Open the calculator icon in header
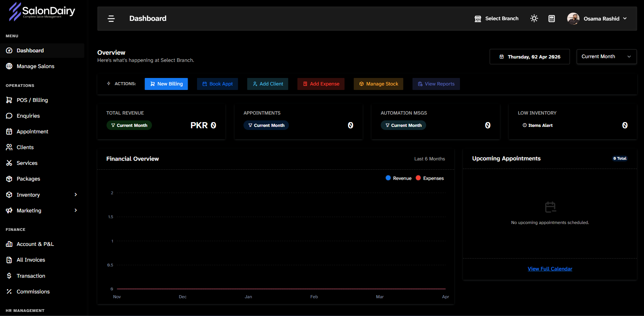This screenshot has height=316, width=644. [x=551, y=18]
